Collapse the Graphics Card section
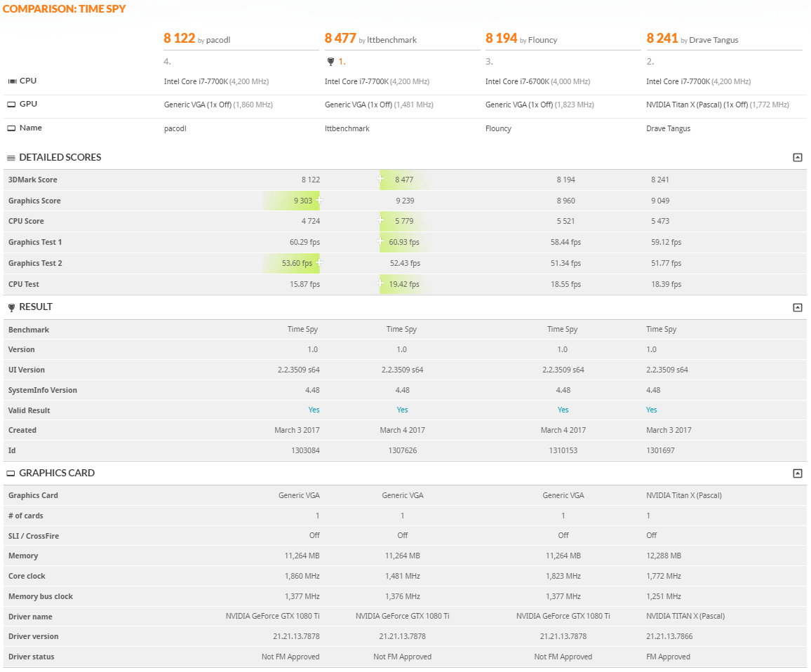The height and width of the screenshot is (672, 811). point(798,473)
